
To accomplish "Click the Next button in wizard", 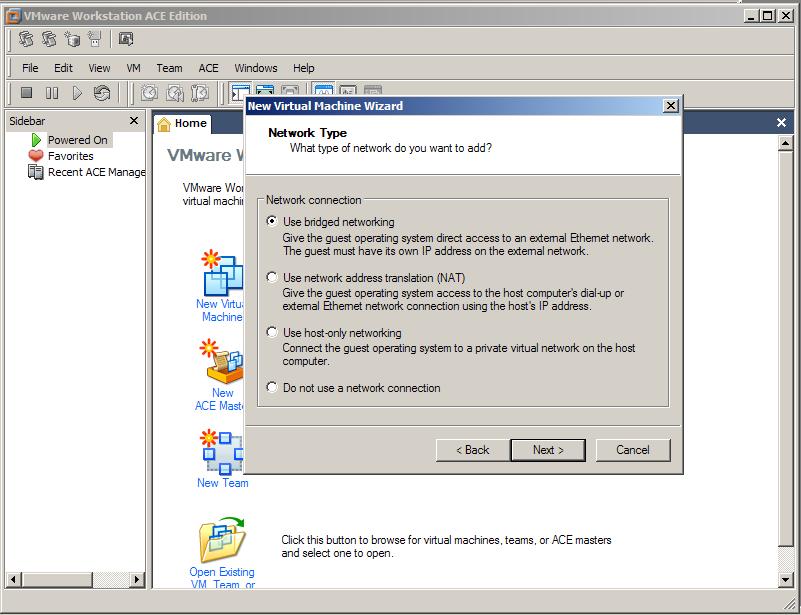I will [x=548, y=450].
